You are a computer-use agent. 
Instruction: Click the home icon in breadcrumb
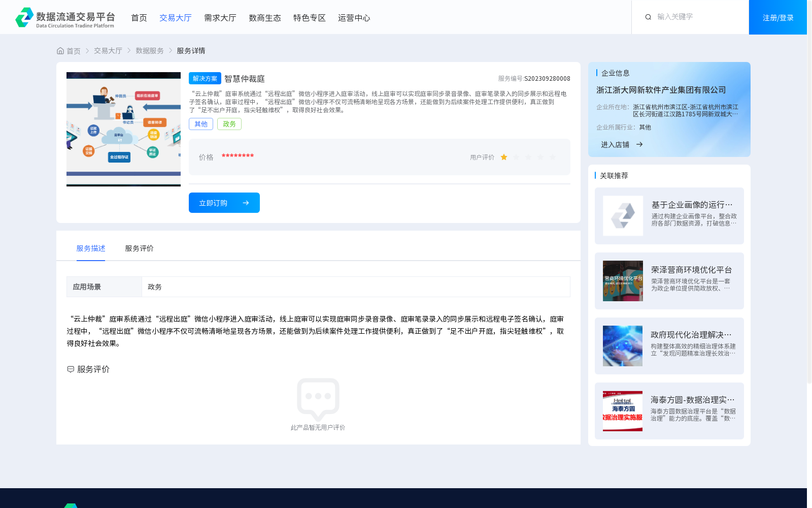tap(60, 51)
